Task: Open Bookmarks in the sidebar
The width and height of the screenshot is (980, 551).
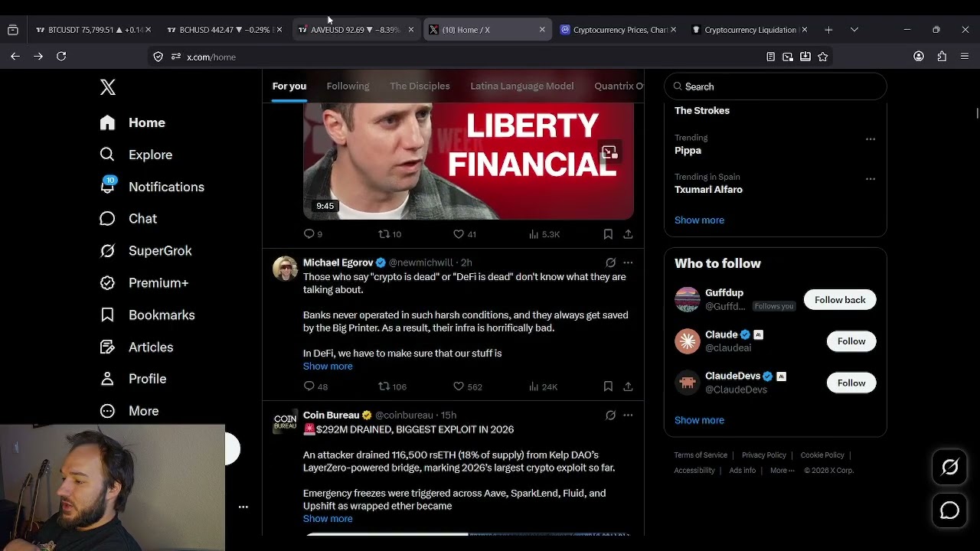Action: click(x=147, y=315)
